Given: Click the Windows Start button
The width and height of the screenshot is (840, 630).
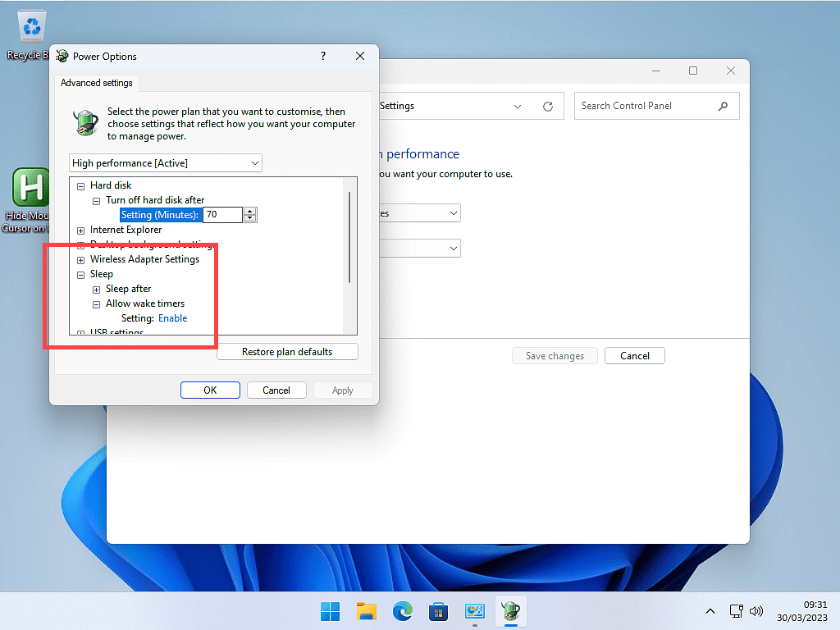Looking at the screenshot, I should [x=331, y=611].
